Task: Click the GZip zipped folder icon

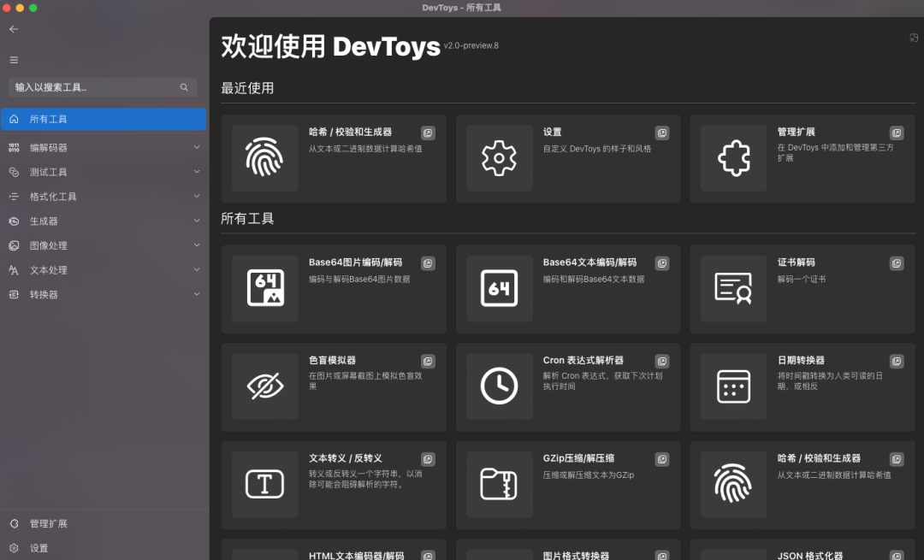Action: [x=499, y=483]
